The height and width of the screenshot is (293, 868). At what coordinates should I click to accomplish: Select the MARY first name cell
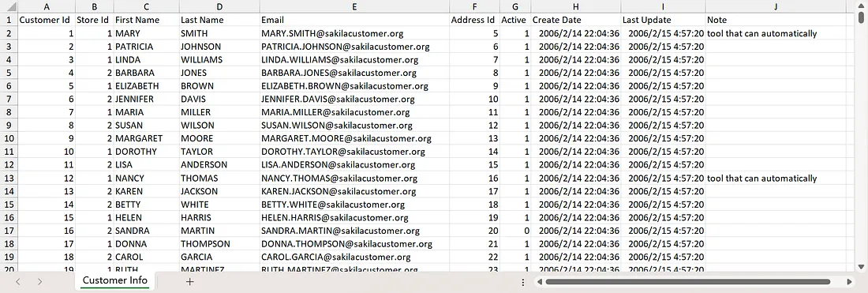(146, 33)
